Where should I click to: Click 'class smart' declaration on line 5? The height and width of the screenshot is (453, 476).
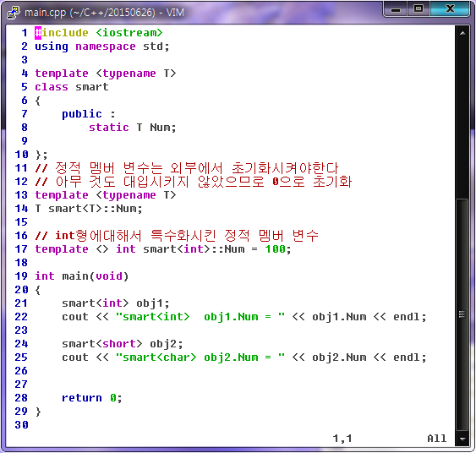[72, 87]
